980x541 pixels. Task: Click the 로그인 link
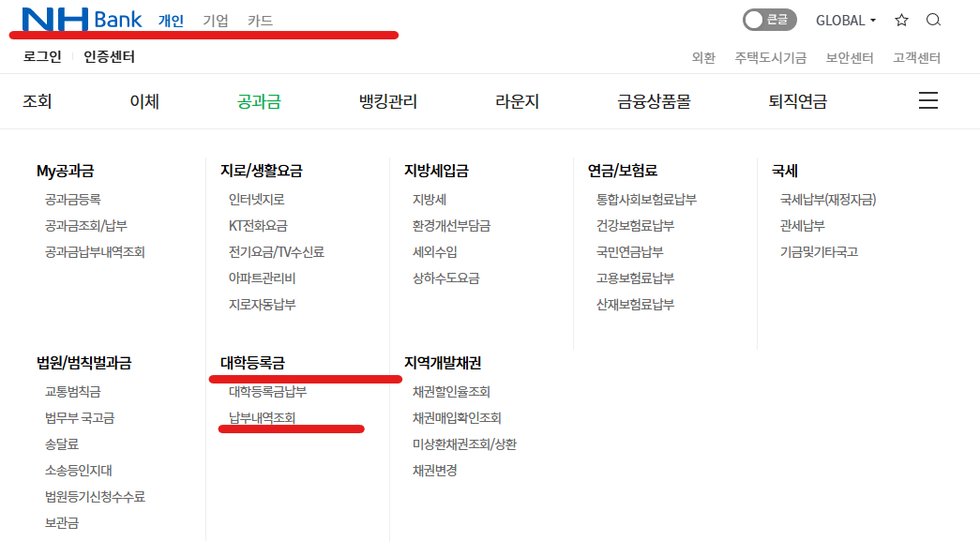[42, 57]
